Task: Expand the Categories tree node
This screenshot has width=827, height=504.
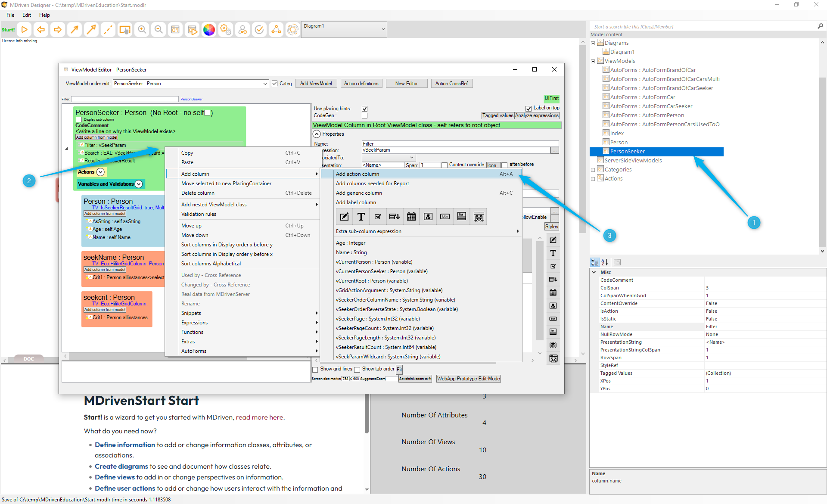Action: (x=593, y=170)
